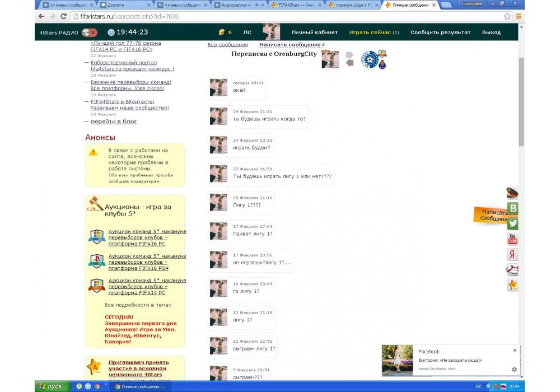Click the Twitter sidebar icon
Image resolution: width=560 pixels, height=392 pixels.
click(512, 223)
